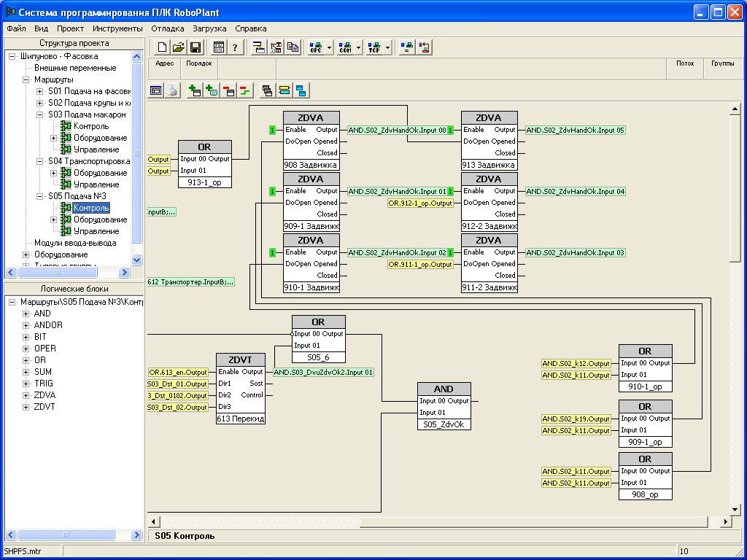Viewport: 747px width, 560px height.
Task: Click the calculator-style icon beside the Save icon
Action: click(x=218, y=47)
